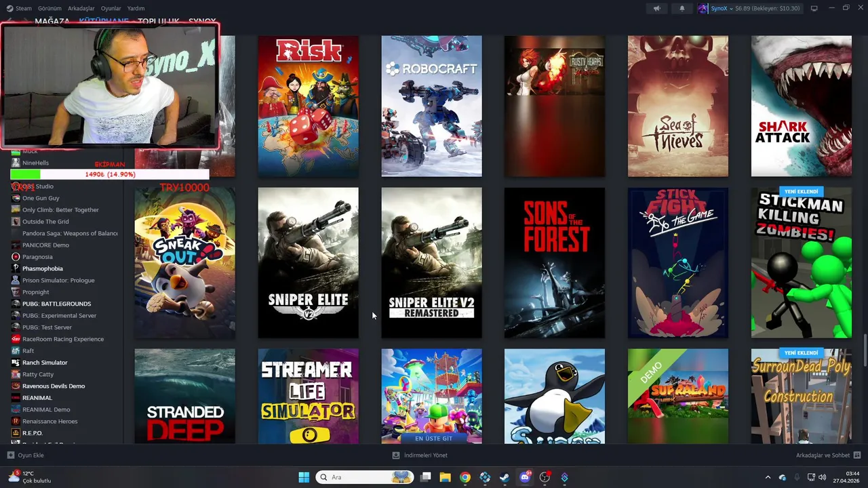This screenshot has height=488, width=868.
Task: Click the Oyun Ekle plus icon
Action: tap(10, 455)
